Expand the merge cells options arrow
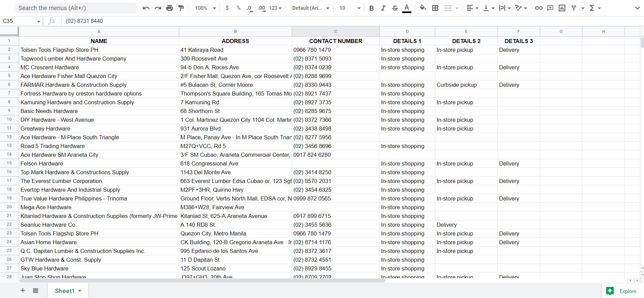The image size is (644, 298). click(x=457, y=8)
